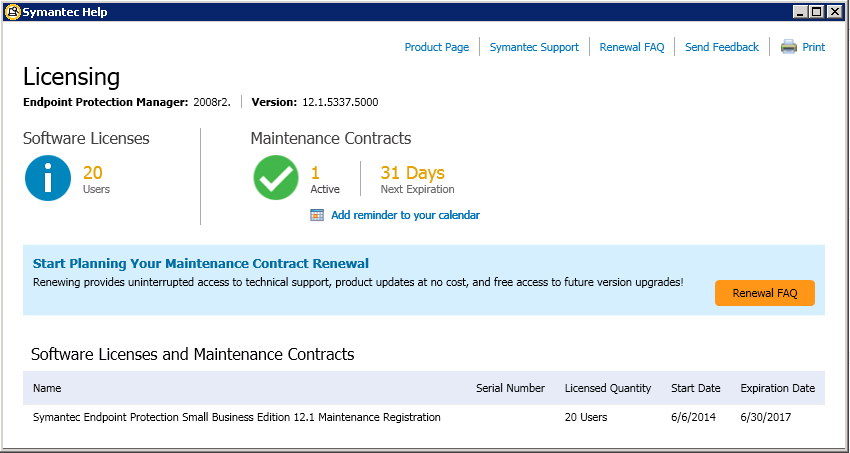Sort by Expiration Date column header
The width and height of the screenshot is (850, 453).
pyautogui.click(x=778, y=388)
